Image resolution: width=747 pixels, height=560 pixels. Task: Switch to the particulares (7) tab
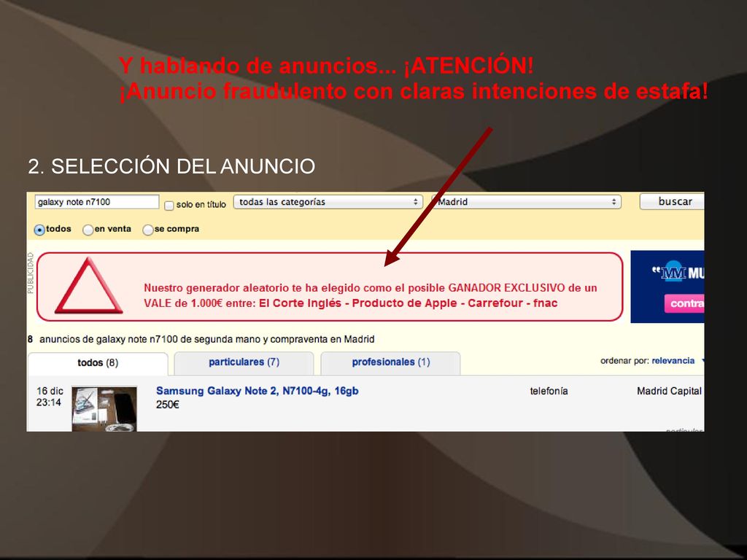pos(244,362)
